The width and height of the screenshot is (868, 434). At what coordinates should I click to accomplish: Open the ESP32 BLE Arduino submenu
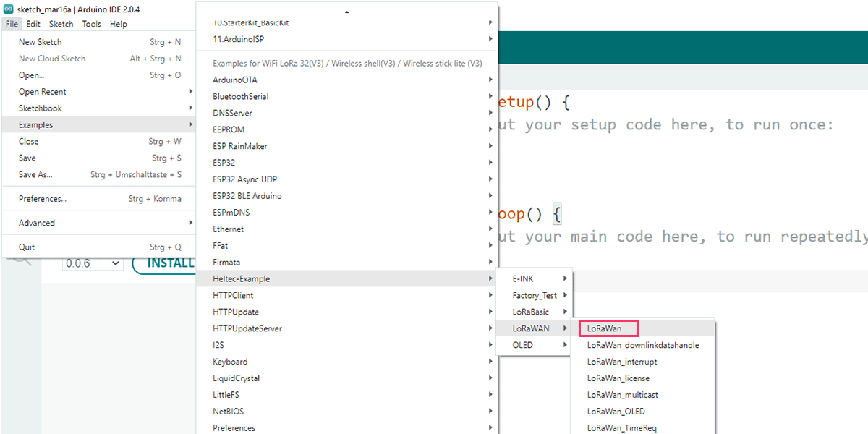click(x=347, y=196)
